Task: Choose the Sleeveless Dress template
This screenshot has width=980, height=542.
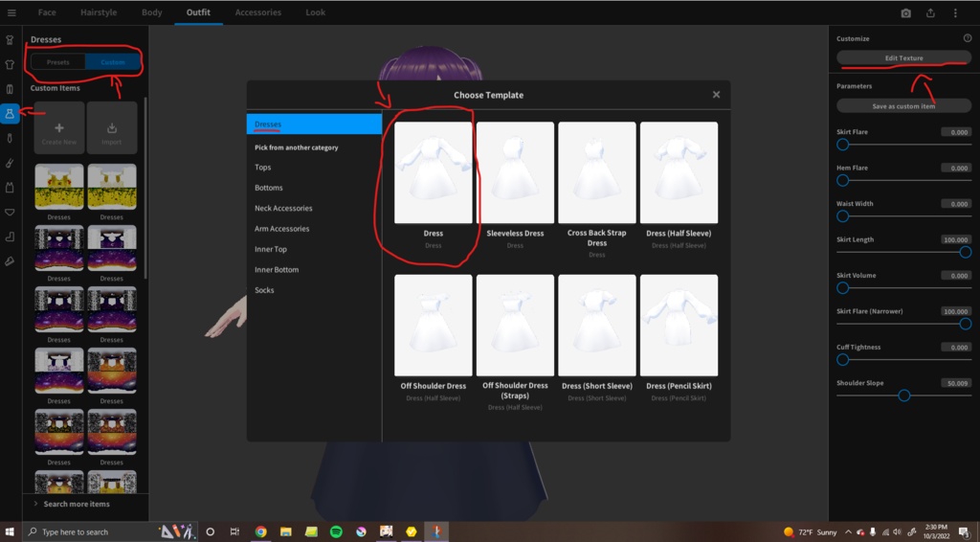Action: 515,172
